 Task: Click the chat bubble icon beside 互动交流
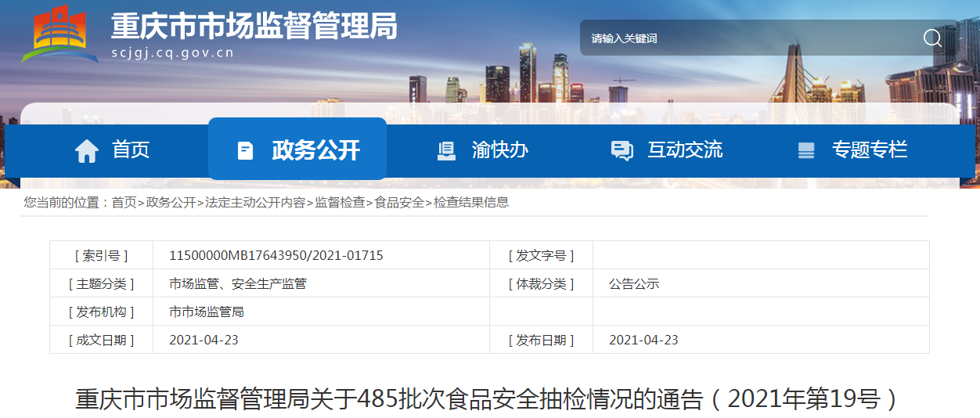tap(622, 151)
